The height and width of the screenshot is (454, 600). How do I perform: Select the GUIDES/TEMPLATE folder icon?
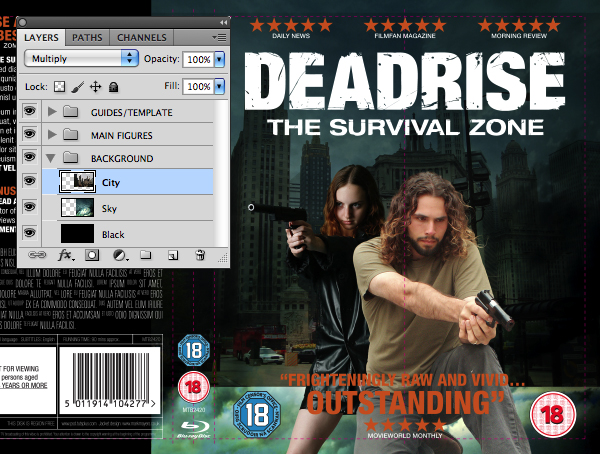tap(70, 112)
